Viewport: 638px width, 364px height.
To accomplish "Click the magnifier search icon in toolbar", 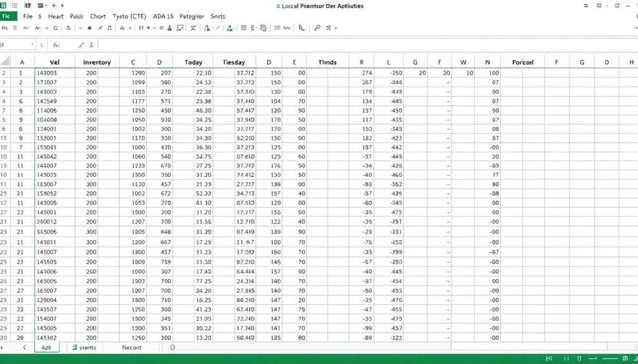I will 317,28.
